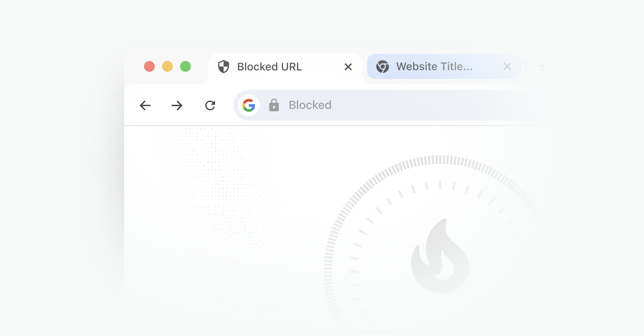The width and height of the screenshot is (644, 336).
Task: Close the Website Title tab
Action: [507, 67]
